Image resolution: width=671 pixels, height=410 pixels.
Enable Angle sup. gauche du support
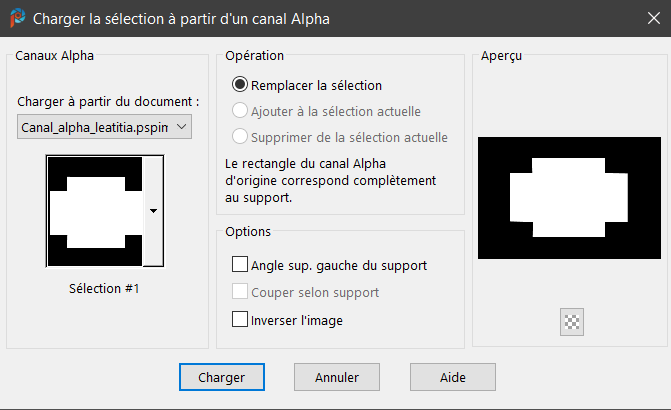click(240, 265)
